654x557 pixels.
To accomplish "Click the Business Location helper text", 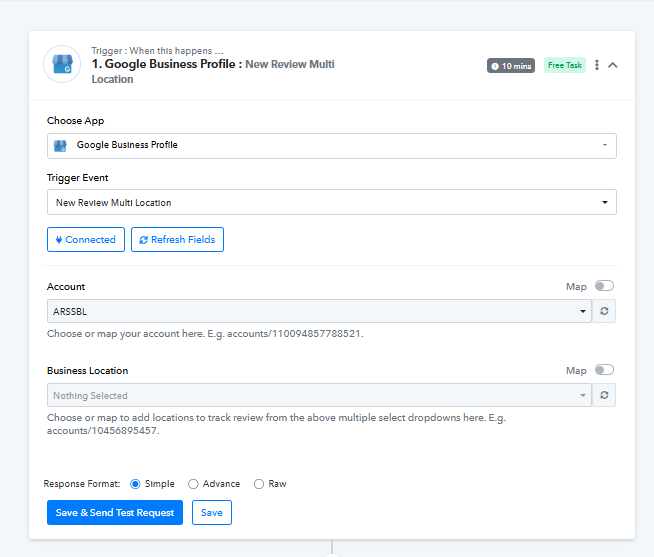I will pyautogui.click(x=277, y=424).
